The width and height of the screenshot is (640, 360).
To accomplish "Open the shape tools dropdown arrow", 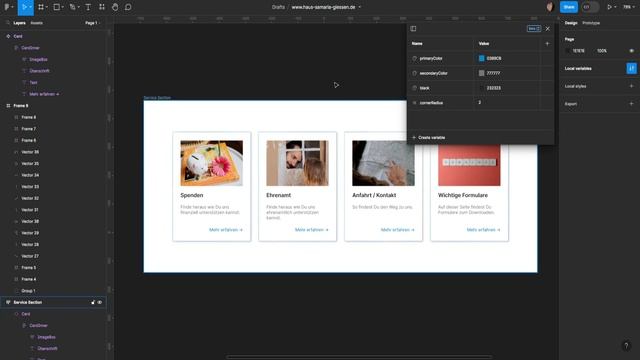I will click(x=63, y=7).
